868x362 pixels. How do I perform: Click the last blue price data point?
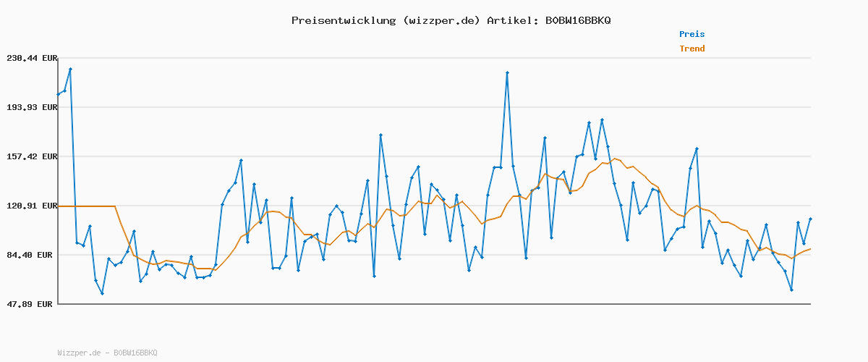810,219
